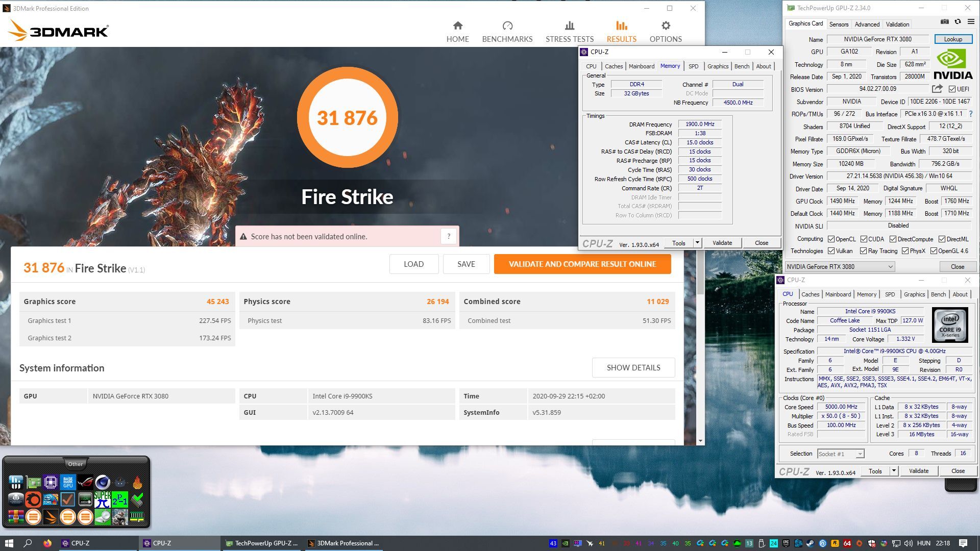Open Firefox from the taskbar
The width and height of the screenshot is (980, 551).
(x=47, y=543)
